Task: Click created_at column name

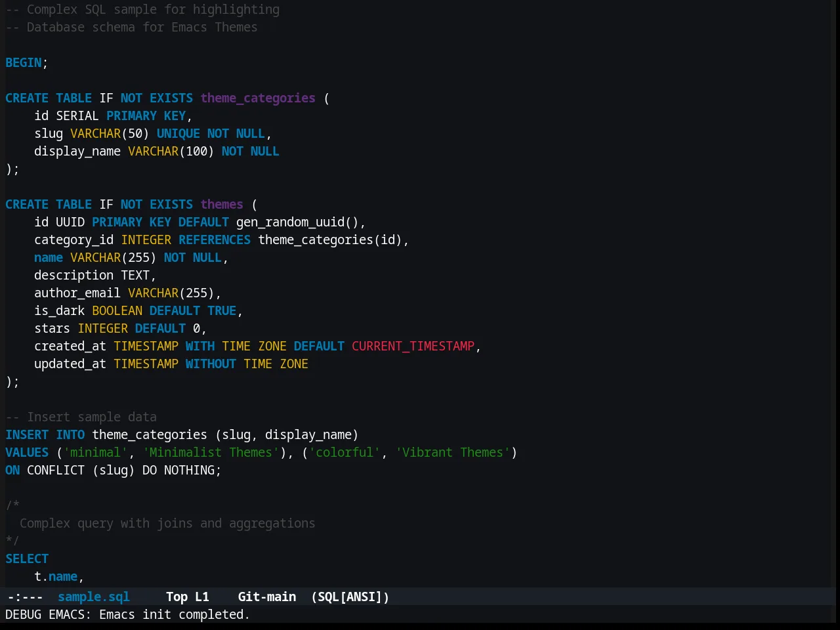Action: pyautogui.click(x=70, y=346)
